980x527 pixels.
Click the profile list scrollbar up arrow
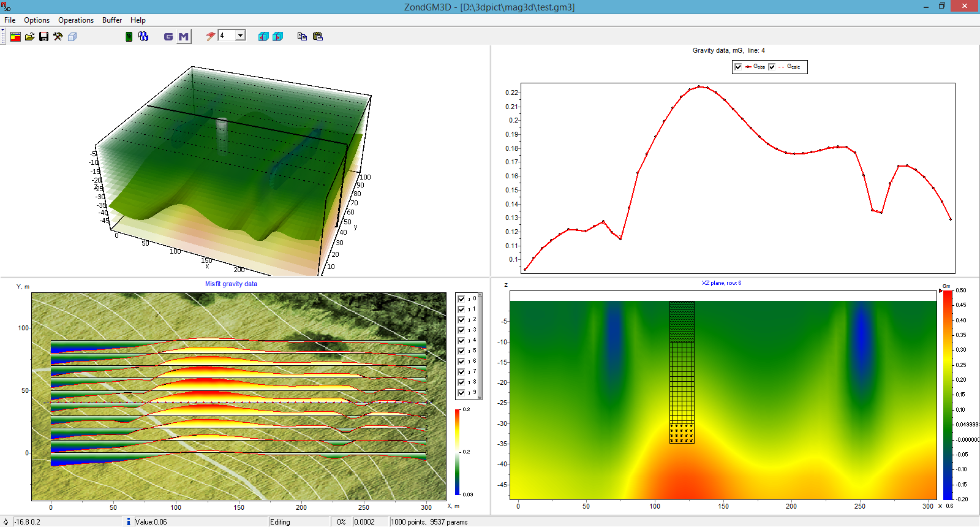(x=480, y=295)
